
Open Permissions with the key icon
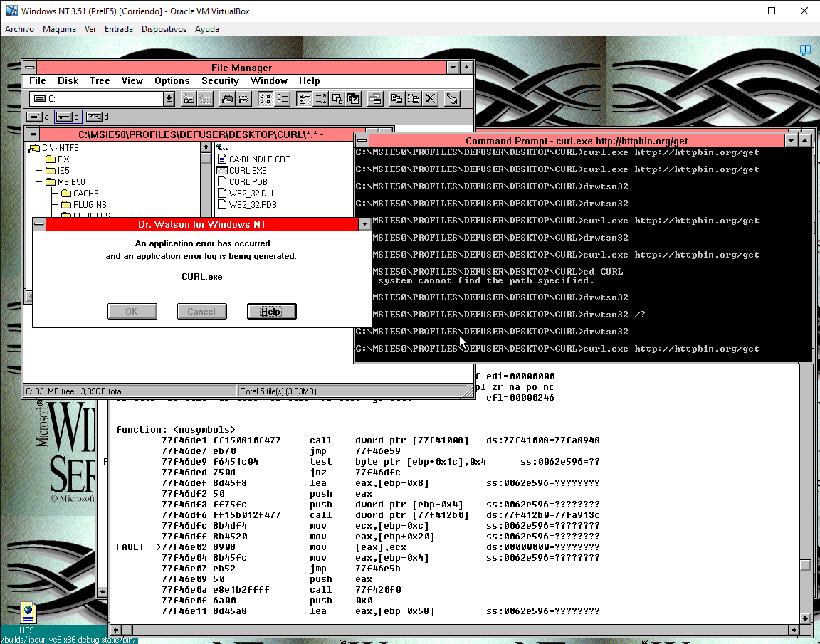451,99
